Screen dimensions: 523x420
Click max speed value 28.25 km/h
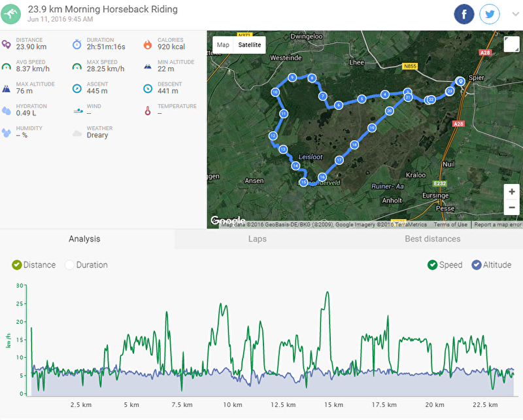click(105, 69)
